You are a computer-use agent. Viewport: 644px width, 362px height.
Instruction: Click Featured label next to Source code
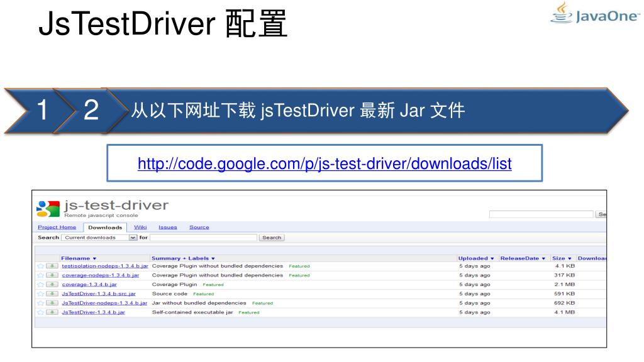(x=203, y=294)
